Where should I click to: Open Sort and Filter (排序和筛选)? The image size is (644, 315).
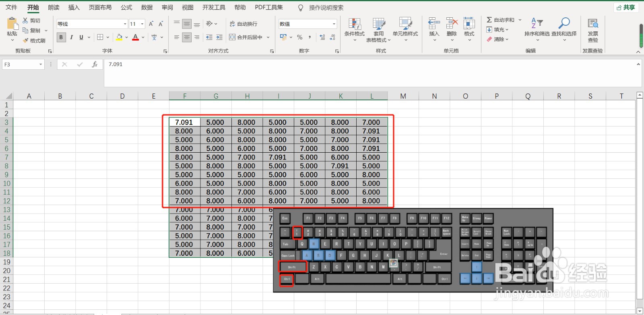[x=537, y=29]
